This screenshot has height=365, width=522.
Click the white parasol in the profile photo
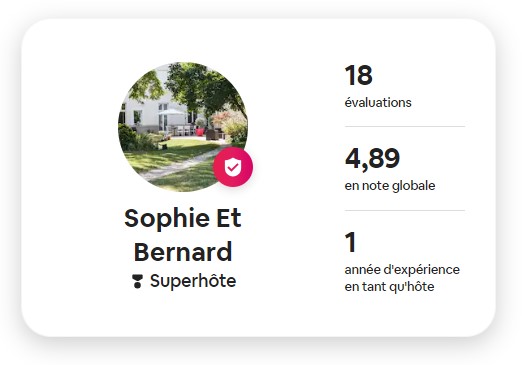tap(171, 112)
